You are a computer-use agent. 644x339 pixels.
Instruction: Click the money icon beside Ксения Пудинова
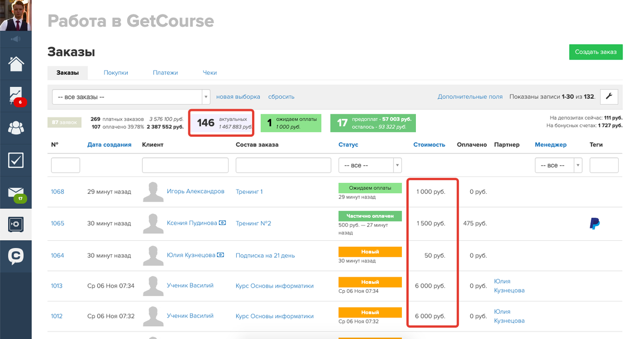[x=222, y=223]
